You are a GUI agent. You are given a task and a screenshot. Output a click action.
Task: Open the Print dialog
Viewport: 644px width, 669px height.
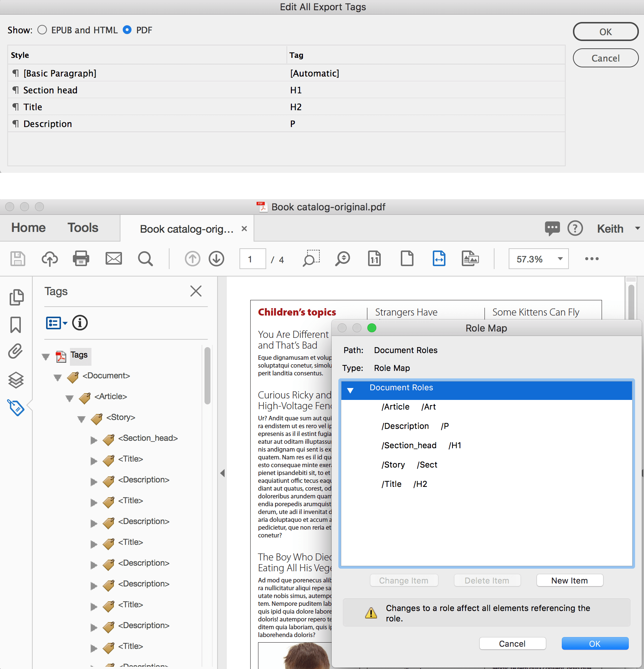[x=81, y=258]
